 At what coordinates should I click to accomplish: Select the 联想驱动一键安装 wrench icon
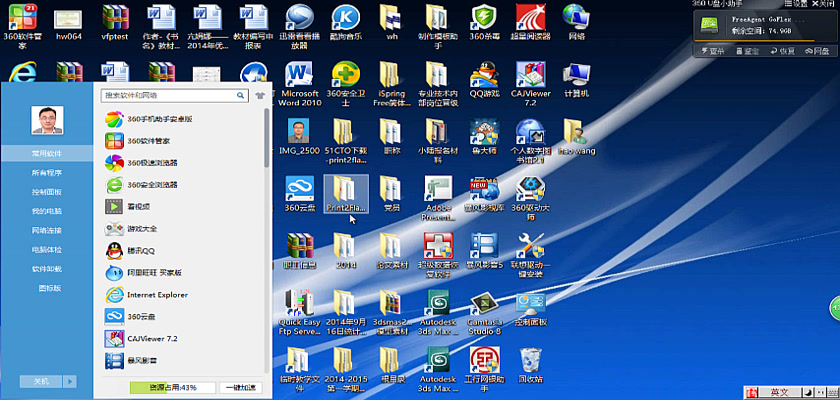tap(531, 255)
